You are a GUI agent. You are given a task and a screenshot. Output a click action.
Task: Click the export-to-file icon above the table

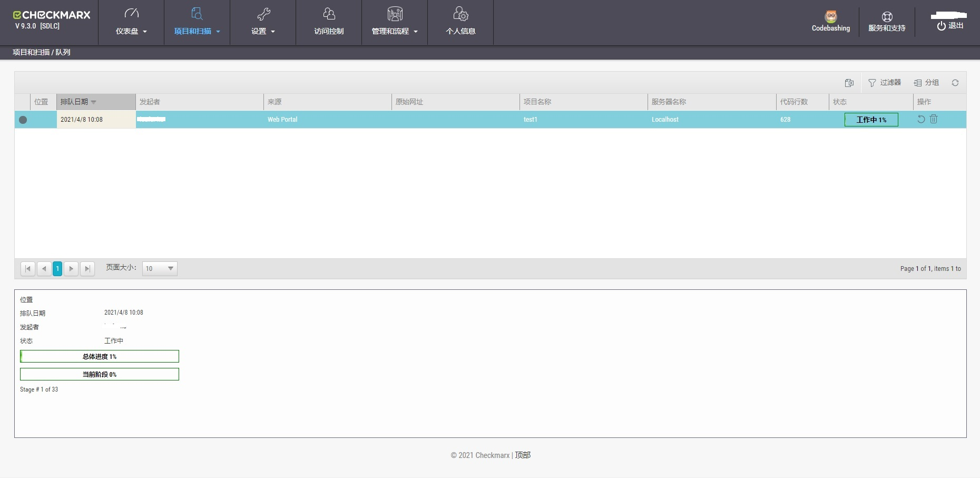849,83
